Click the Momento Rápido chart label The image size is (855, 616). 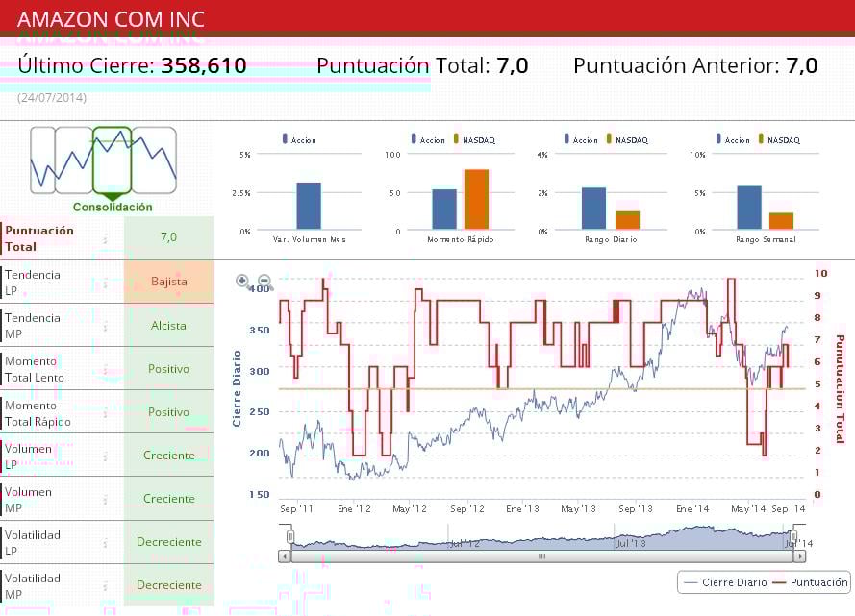[x=461, y=239]
